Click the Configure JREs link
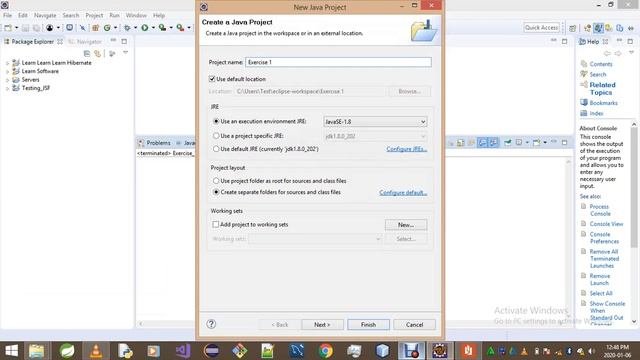 click(x=407, y=149)
